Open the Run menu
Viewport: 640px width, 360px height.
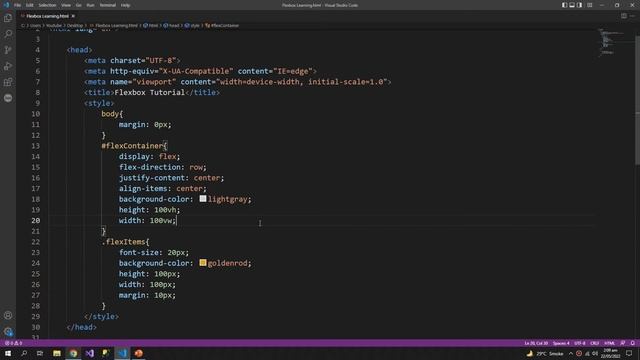click(90, 5)
